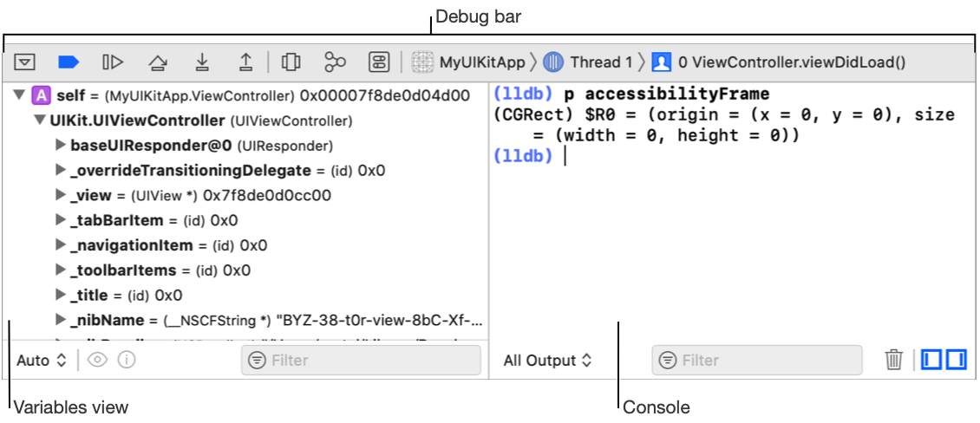Open the environment overrides button
The width and height of the screenshot is (980, 423).
pos(379,62)
